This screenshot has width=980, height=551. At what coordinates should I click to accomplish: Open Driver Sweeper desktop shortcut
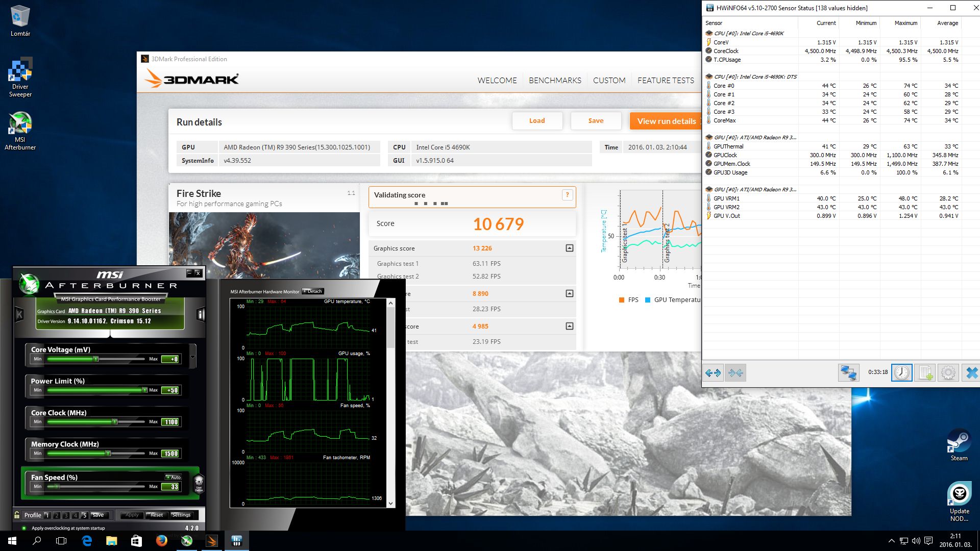pyautogui.click(x=20, y=78)
